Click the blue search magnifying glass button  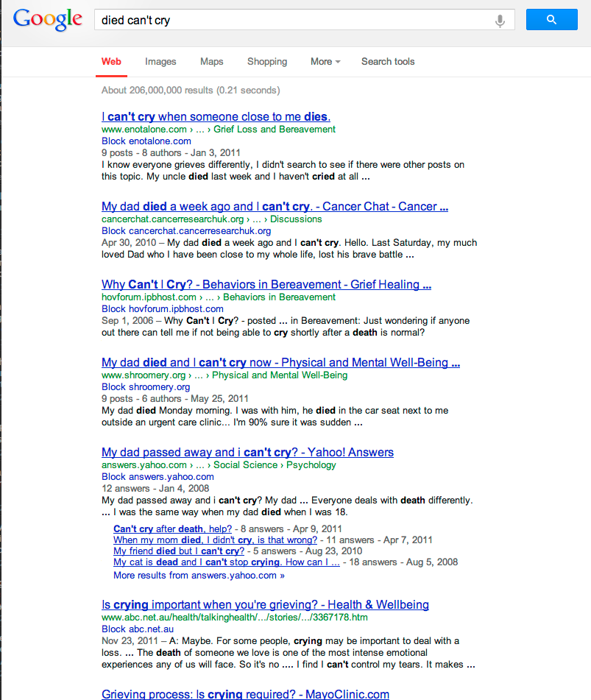pyautogui.click(x=551, y=19)
